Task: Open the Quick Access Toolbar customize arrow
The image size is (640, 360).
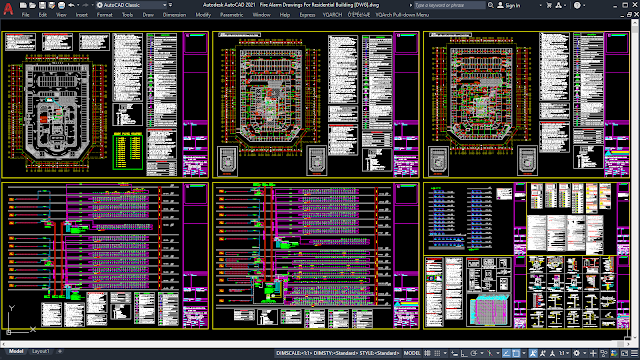Action: 170,5
